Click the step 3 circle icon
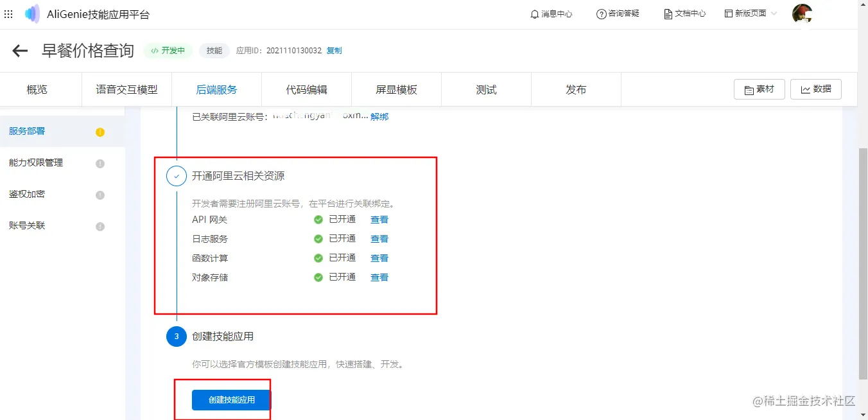The image size is (868, 420). coord(177,336)
